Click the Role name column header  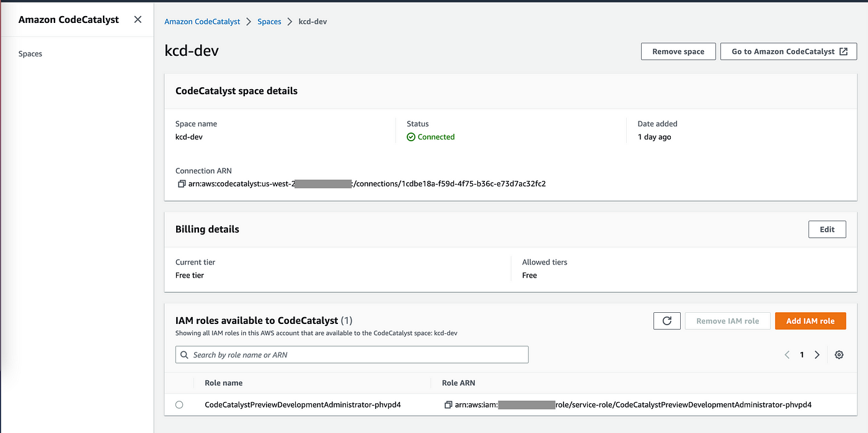point(224,383)
